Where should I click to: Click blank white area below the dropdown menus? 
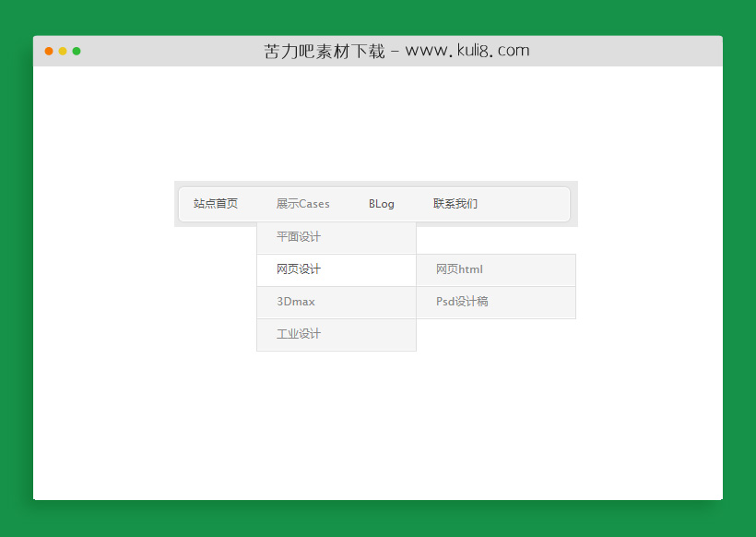[378, 424]
